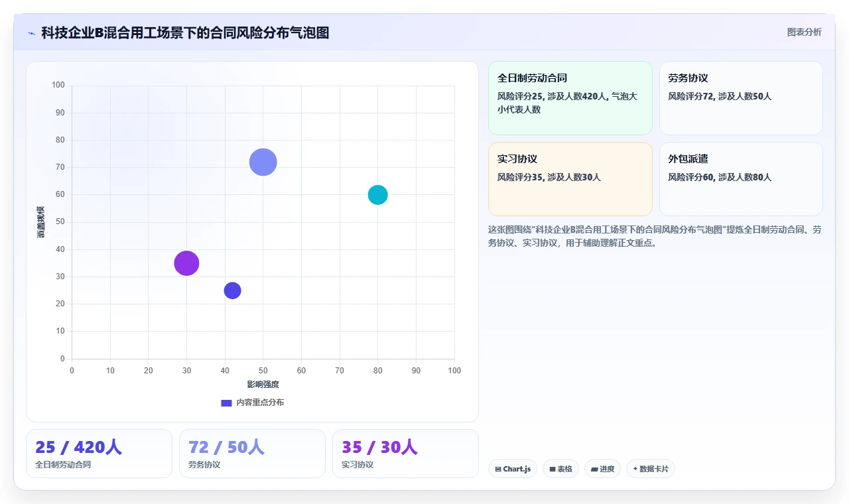Open the 实习协议 info card

570,179
